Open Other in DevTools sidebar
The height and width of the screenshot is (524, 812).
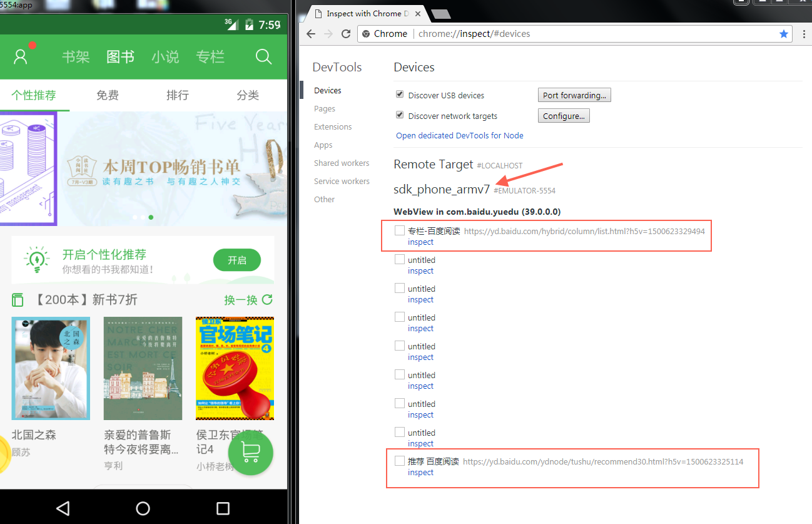(x=325, y=199)
